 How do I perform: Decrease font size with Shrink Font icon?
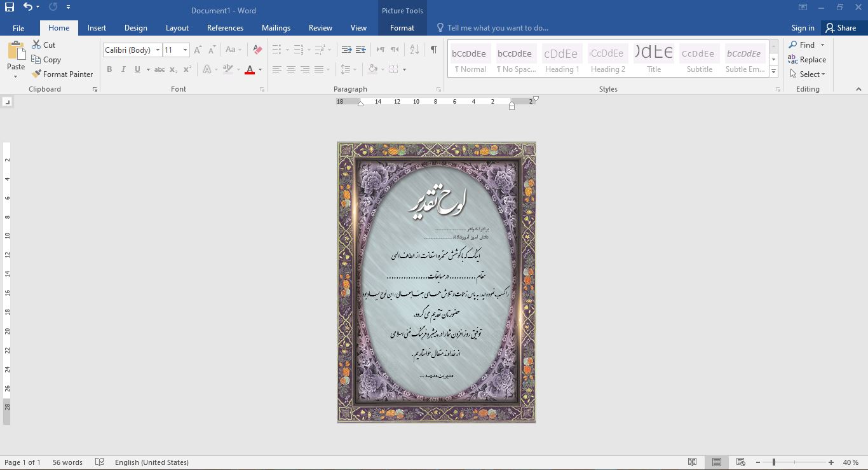212,50
